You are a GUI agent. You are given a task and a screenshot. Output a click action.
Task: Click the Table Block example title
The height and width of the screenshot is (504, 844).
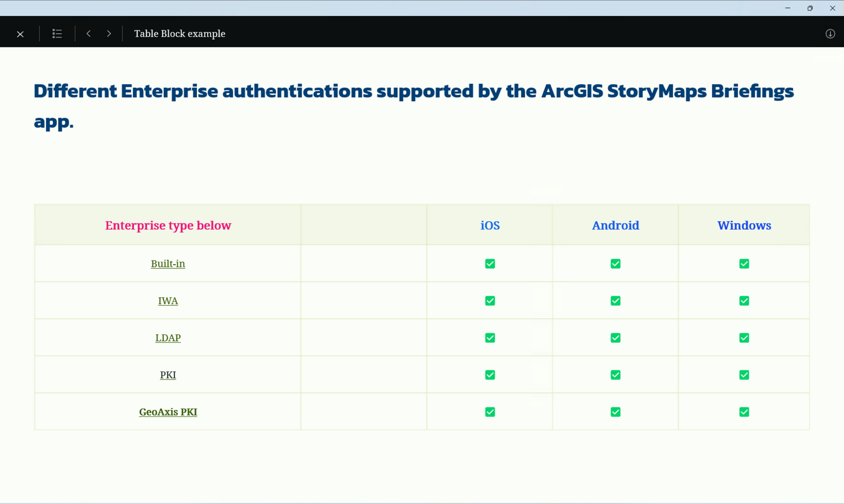(x=179, y=34)
